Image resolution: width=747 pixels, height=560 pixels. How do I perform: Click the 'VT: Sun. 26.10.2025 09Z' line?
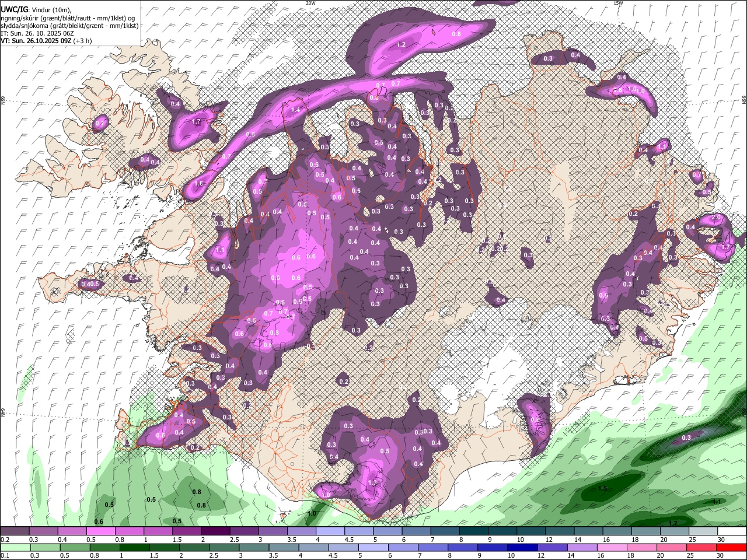pos(37,41)
